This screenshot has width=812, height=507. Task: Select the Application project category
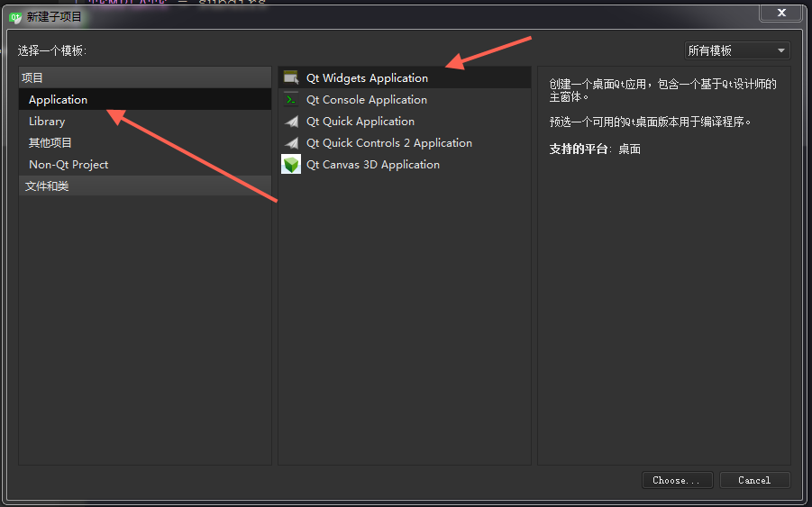tap(145, 99)
